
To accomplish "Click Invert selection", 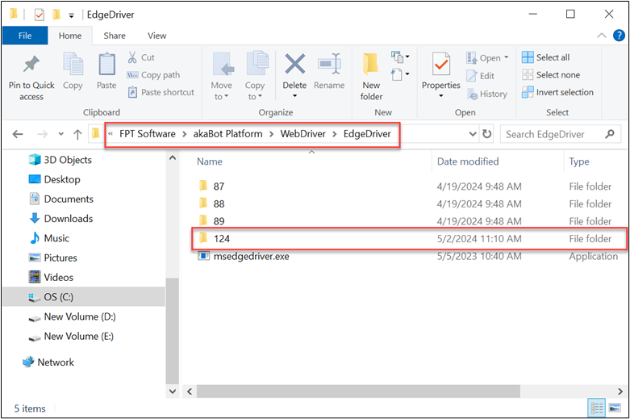I will 558,92.
